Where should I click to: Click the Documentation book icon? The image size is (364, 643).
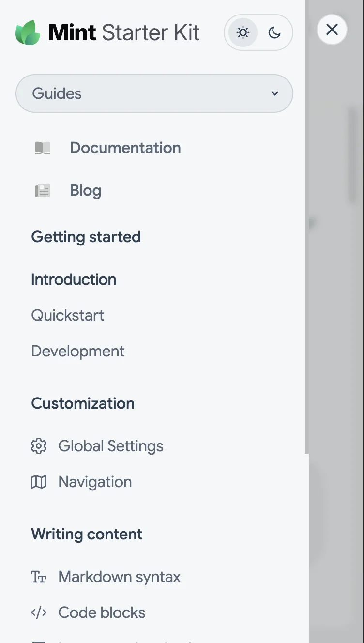[x=43, y=148]
